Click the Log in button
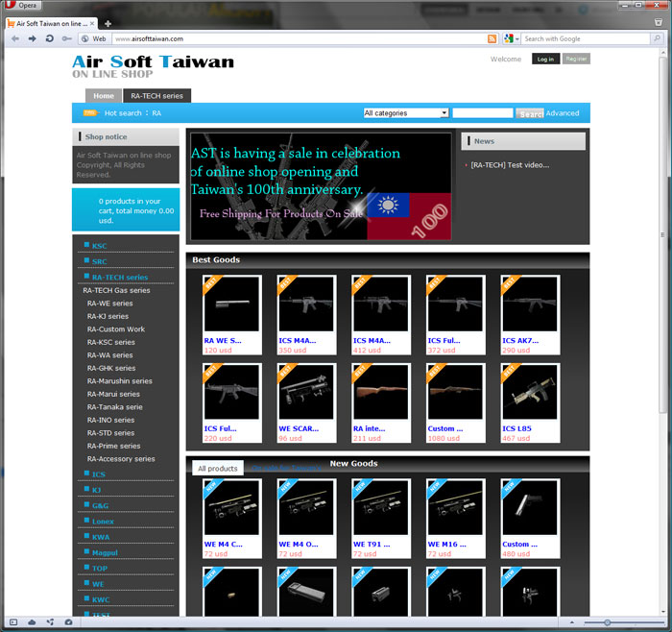 tap(545, 59)
